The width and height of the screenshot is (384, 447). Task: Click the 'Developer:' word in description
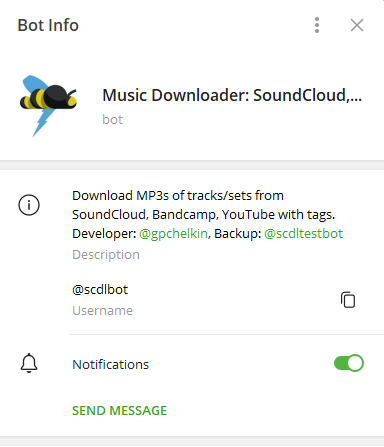coord(104,234)
